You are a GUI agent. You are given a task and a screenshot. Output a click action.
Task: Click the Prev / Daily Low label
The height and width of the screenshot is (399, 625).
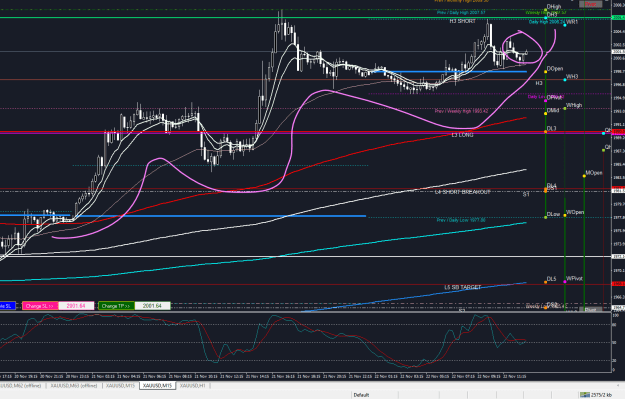[461, 220]
